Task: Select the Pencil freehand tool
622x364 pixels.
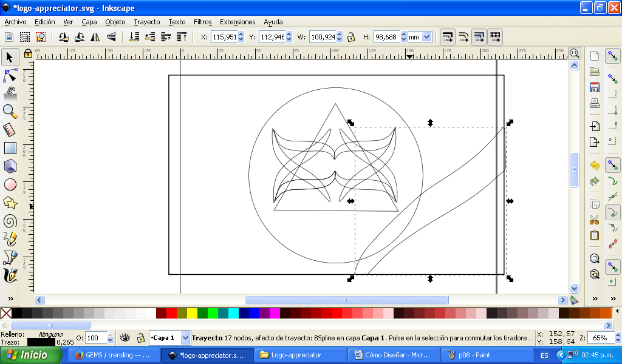Action: [x=10, y=239]
